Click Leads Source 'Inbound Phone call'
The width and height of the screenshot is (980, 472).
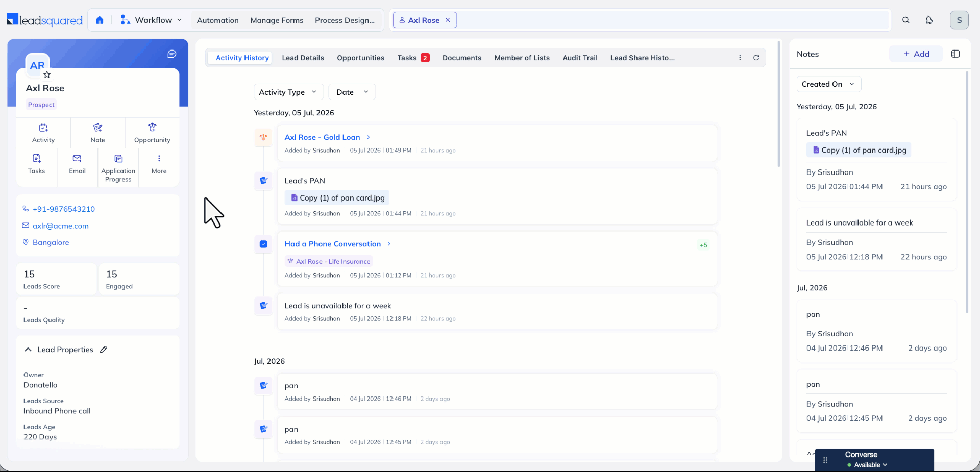coord(57,411)
